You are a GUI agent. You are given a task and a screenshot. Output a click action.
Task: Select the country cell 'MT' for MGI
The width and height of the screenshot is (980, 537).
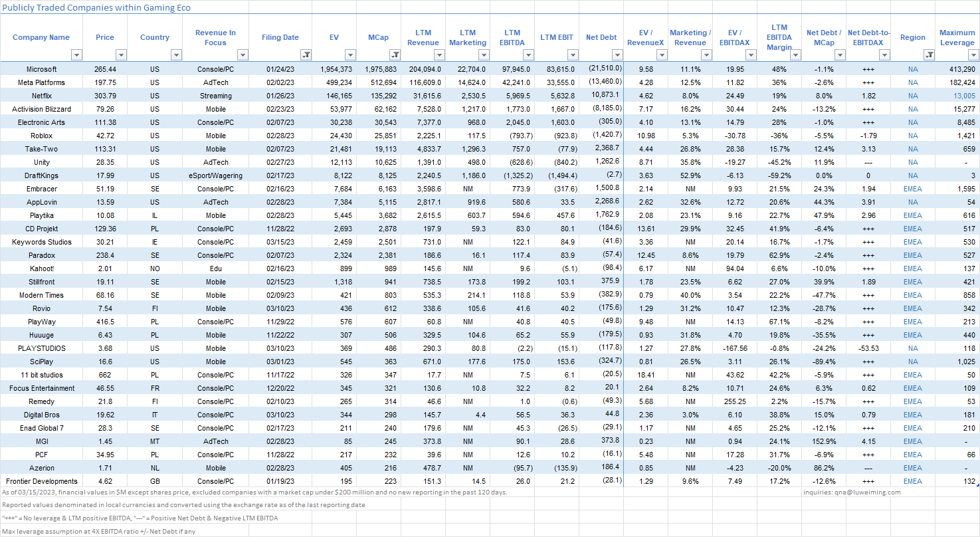click(x=155, y=441)
